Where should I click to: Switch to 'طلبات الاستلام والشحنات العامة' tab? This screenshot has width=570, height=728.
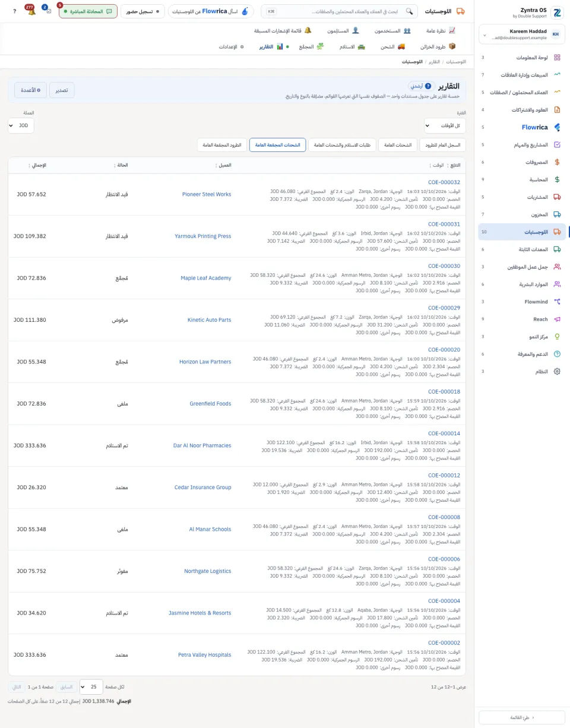tap(343, 145)
